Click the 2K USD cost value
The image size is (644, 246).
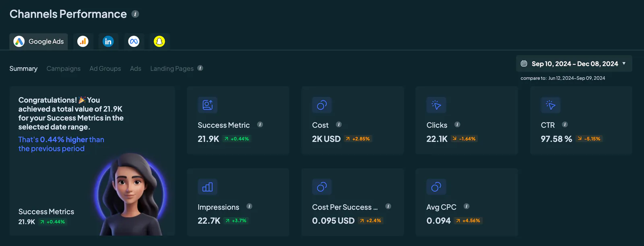[326, 139]
